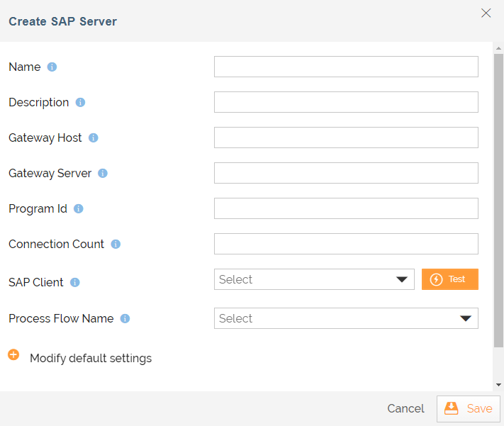This screenshot has width=504, height=426.
Task: Click the info icon beside Description
Action: coord(80,102)
